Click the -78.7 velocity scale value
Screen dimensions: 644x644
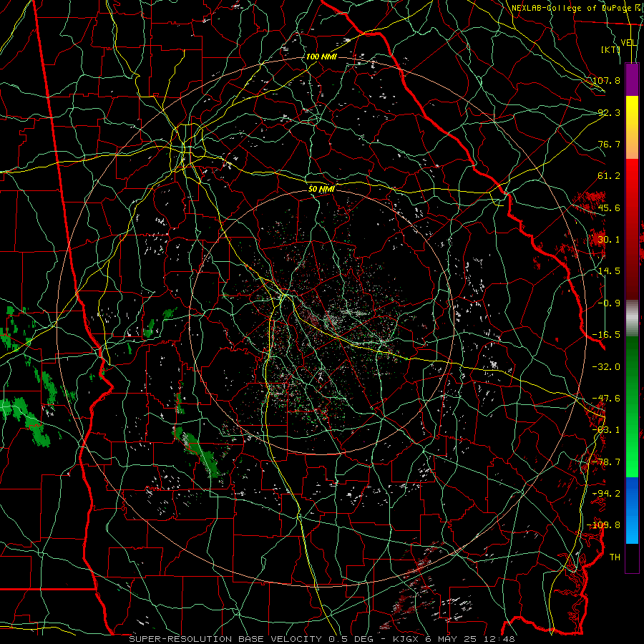click(607, 462)
